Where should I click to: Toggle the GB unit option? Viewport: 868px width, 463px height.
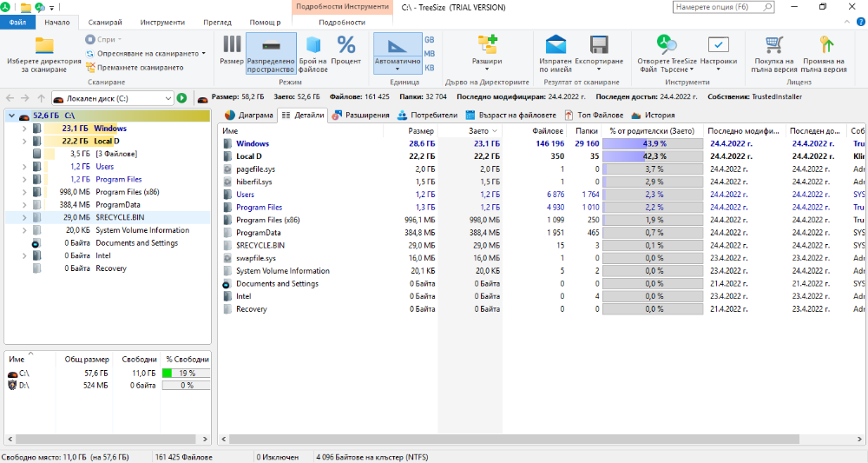(x=430, y=40)
